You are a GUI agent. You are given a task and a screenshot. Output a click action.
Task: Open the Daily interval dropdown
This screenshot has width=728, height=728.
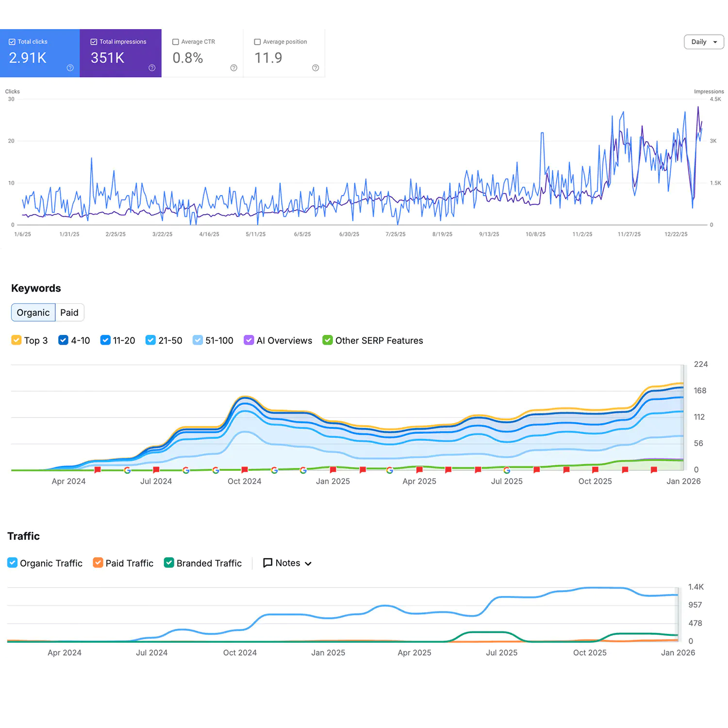pyautogui.click(x=704, y=42)
